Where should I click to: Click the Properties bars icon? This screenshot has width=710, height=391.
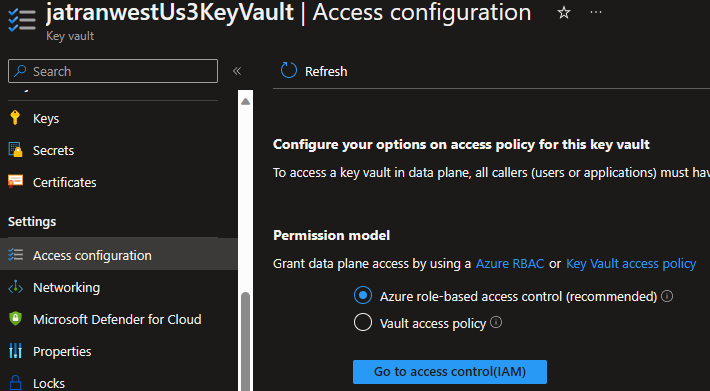click(15, 351)
